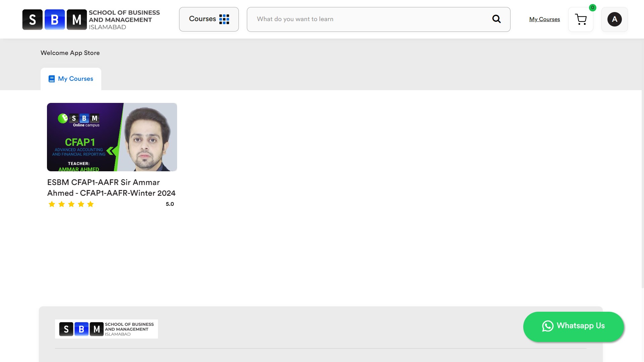Open the shopping cart icon
644x362 pixels.
click(581, 19)
